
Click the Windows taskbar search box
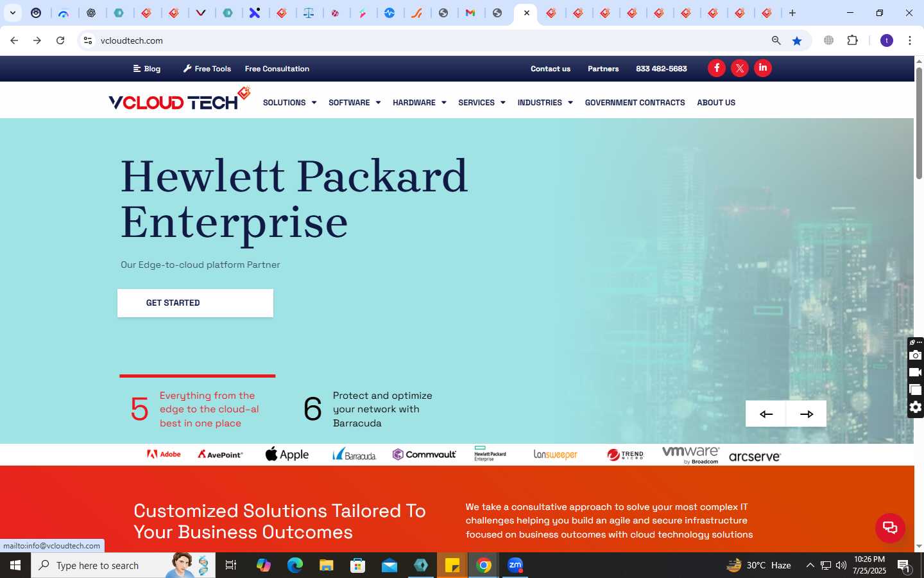tap(123, 565)
